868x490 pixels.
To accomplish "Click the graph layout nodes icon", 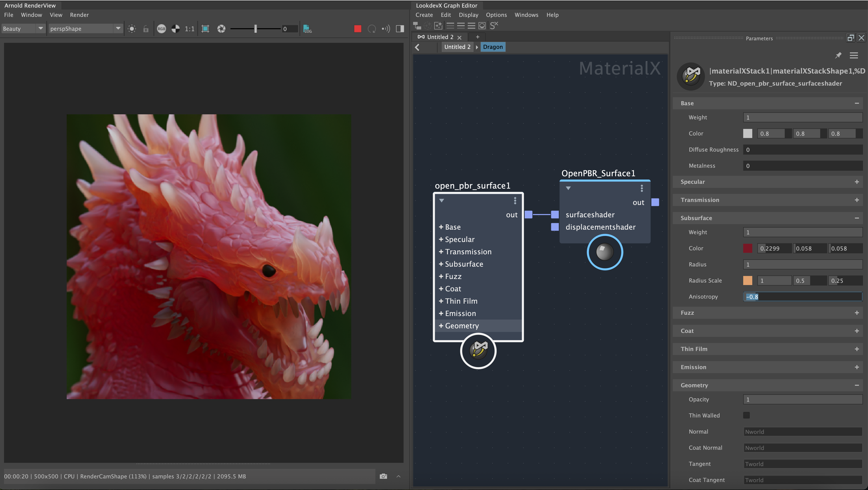I will click(x=417, y=26).
